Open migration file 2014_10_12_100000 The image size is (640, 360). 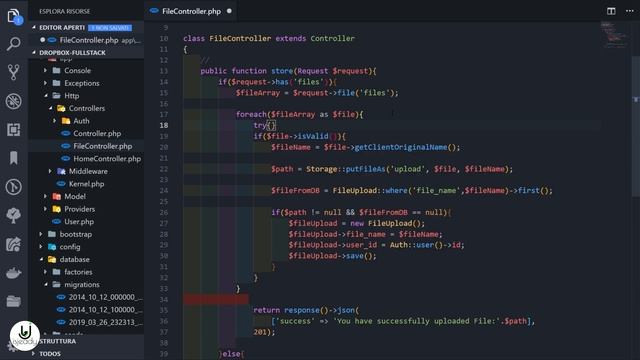click(105, 310)
